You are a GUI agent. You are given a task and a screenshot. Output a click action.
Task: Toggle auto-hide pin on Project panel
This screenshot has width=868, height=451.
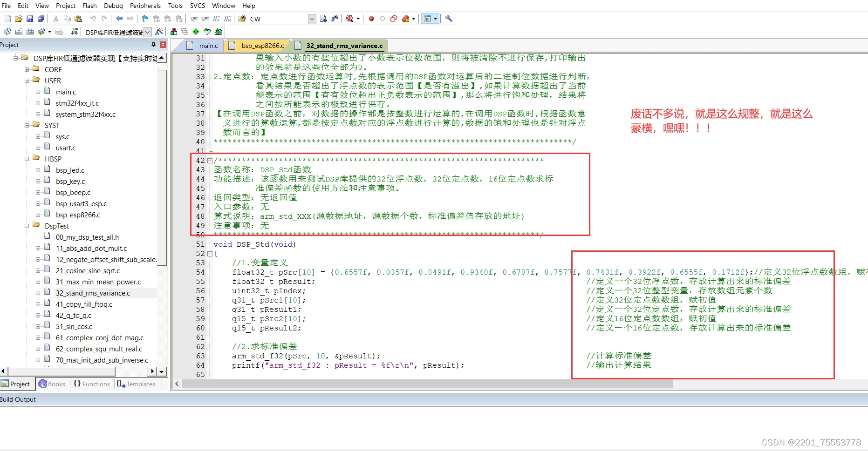[153, 45]
